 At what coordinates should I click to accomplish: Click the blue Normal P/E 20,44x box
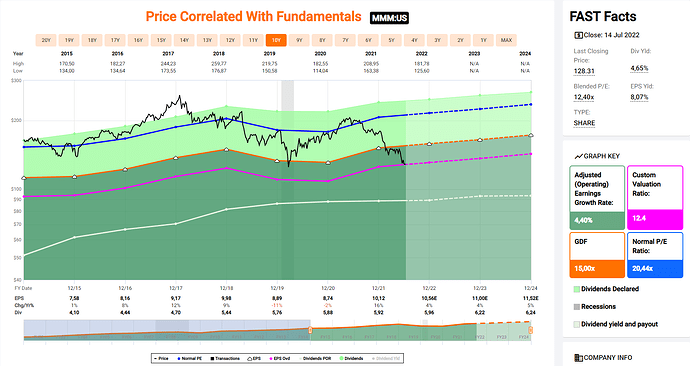click(655, 268)
